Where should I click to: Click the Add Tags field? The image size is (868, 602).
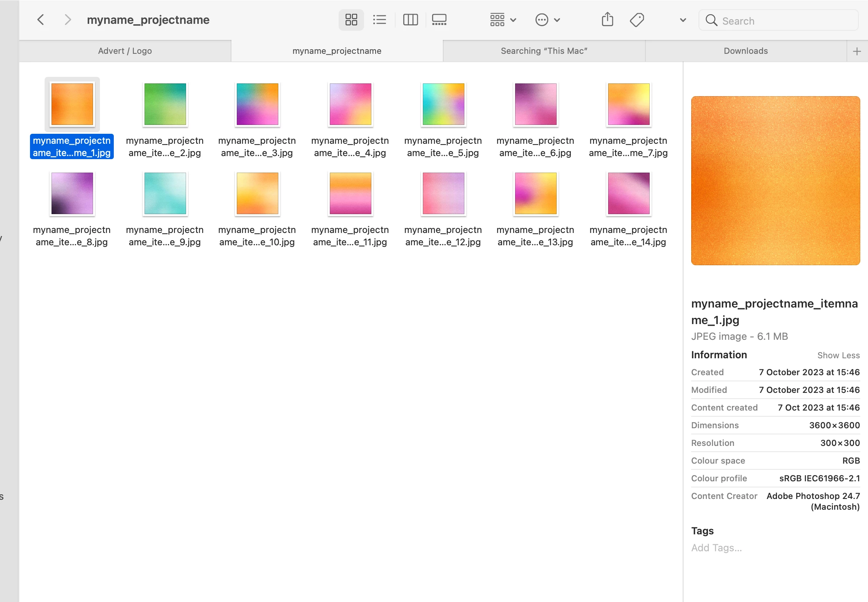[x=717, y=548]
